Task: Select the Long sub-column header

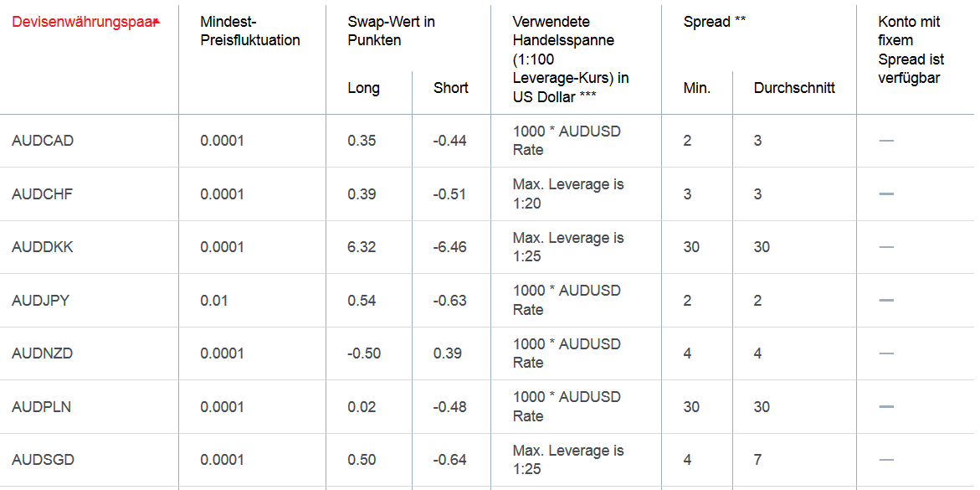Action: pos(364,88)
